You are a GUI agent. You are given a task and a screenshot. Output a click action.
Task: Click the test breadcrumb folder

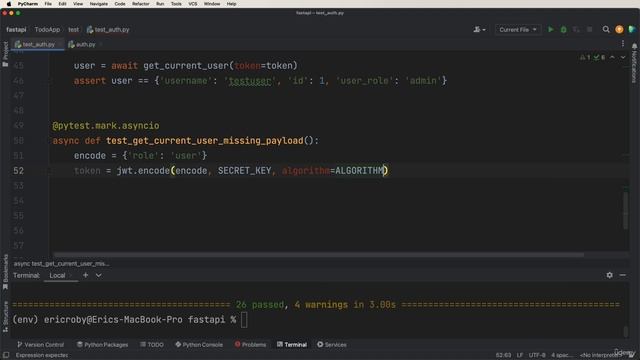(x=73, y=29)
